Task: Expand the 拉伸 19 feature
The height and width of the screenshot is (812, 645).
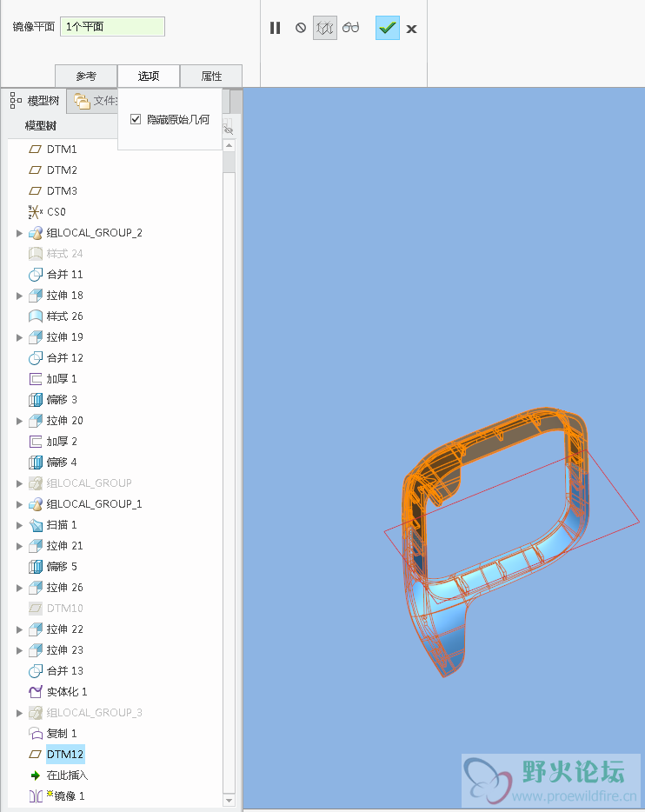Action: (x=19, y=337)
